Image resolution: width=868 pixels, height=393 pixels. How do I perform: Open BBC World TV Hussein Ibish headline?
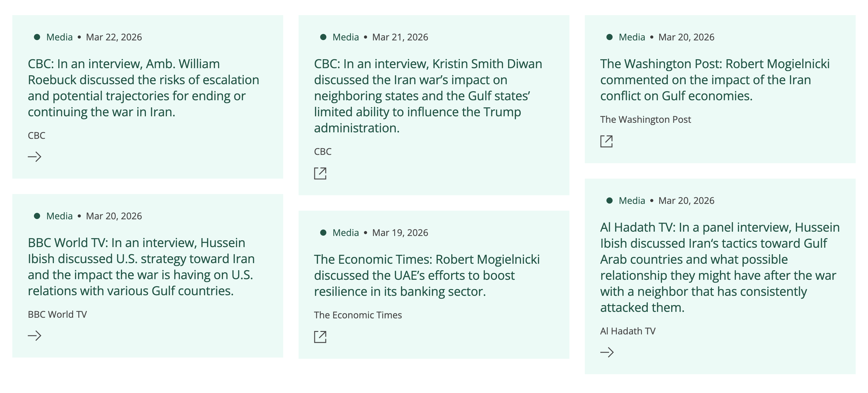point(142,267)
